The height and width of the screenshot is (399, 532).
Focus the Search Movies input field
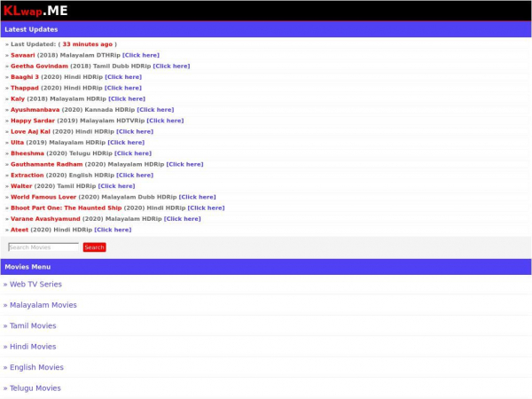43,247
